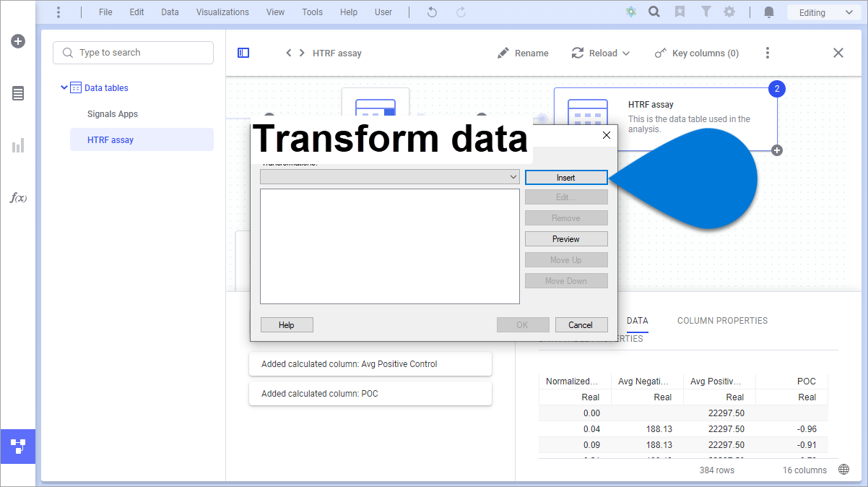Open the Tools menu
Viewport: 868px width, 487px height.
pos(313,12)
